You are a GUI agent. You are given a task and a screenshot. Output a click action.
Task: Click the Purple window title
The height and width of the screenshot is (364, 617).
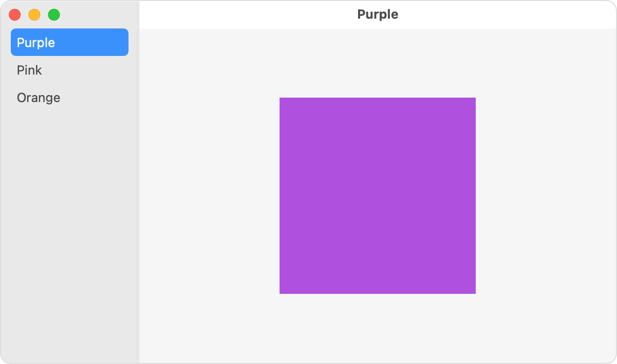(378, 14)
